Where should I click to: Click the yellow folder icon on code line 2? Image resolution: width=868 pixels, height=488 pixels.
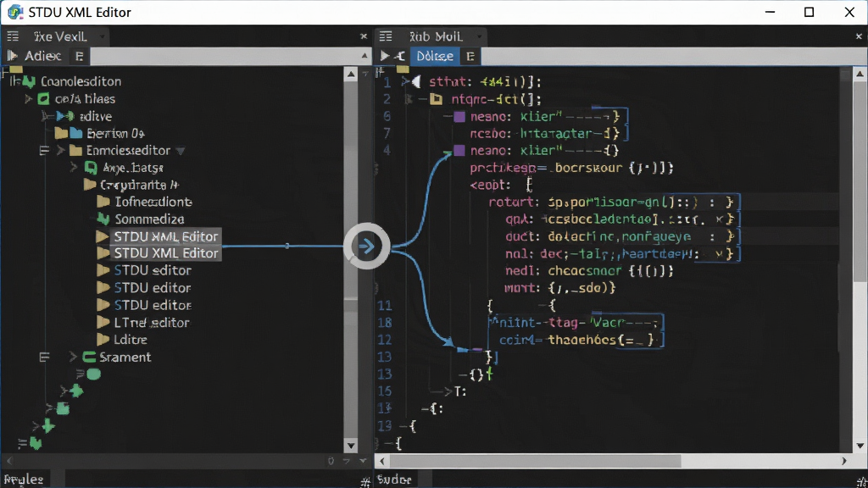437,100
